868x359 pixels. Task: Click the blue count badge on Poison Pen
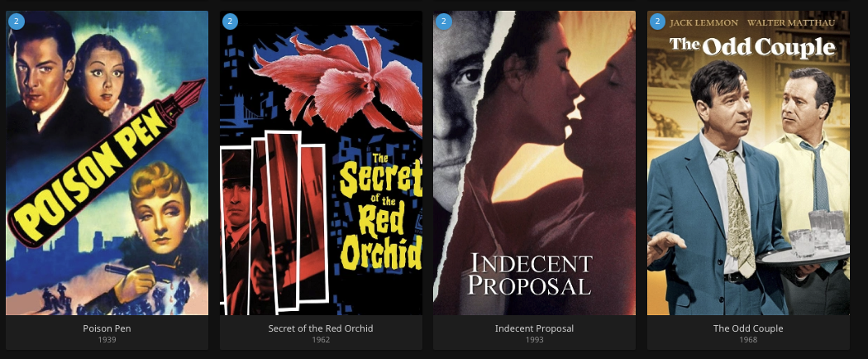pos(17,22)
